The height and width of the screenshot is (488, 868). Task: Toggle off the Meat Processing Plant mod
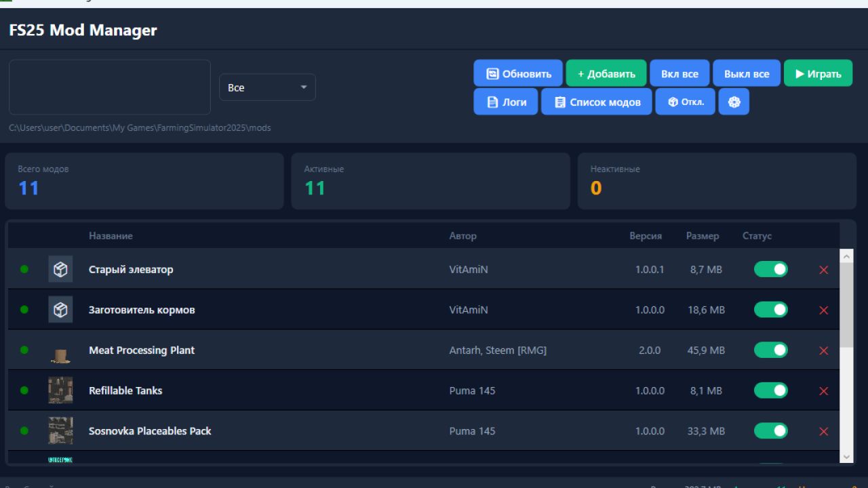[x=771, y=350]
